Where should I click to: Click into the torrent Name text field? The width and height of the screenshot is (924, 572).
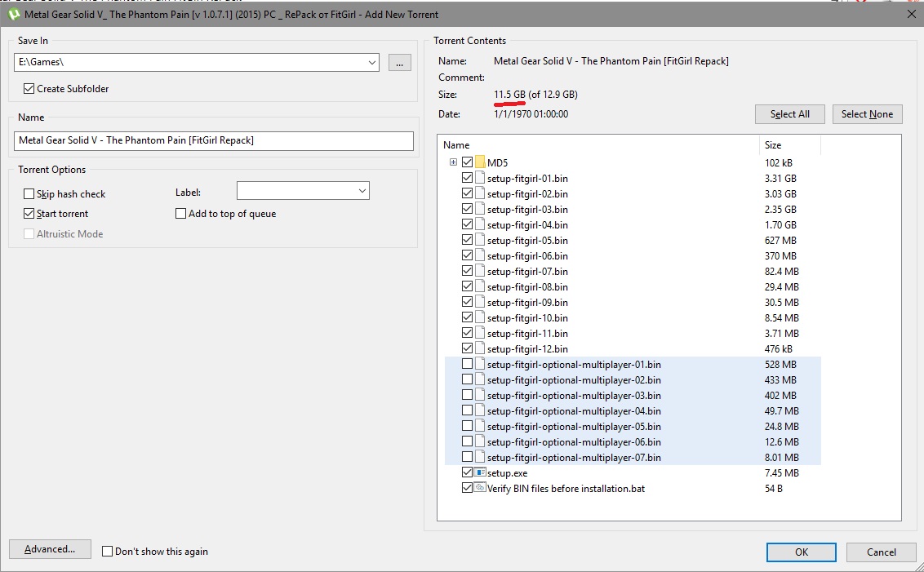pos(213,140)
